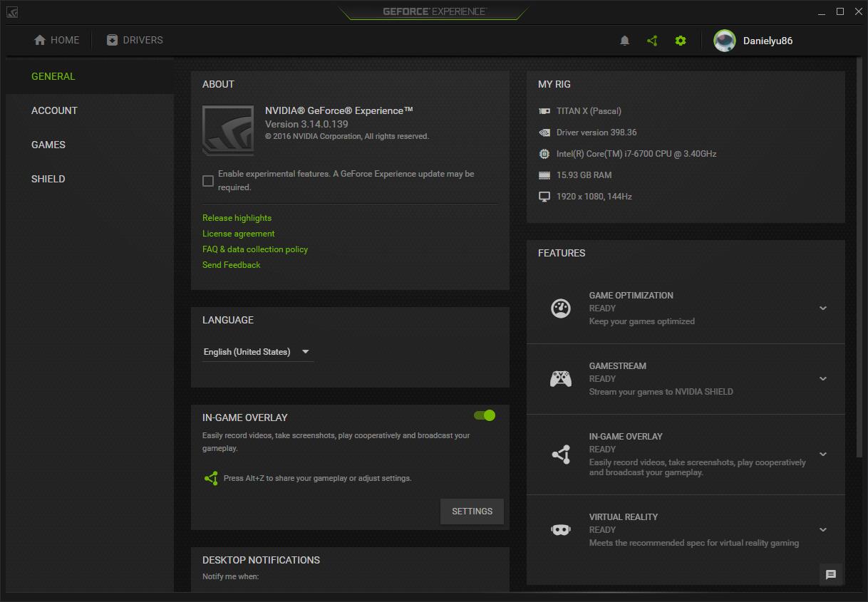
Task: Click the Send Feedback link
Action: (x=231, y=265)
